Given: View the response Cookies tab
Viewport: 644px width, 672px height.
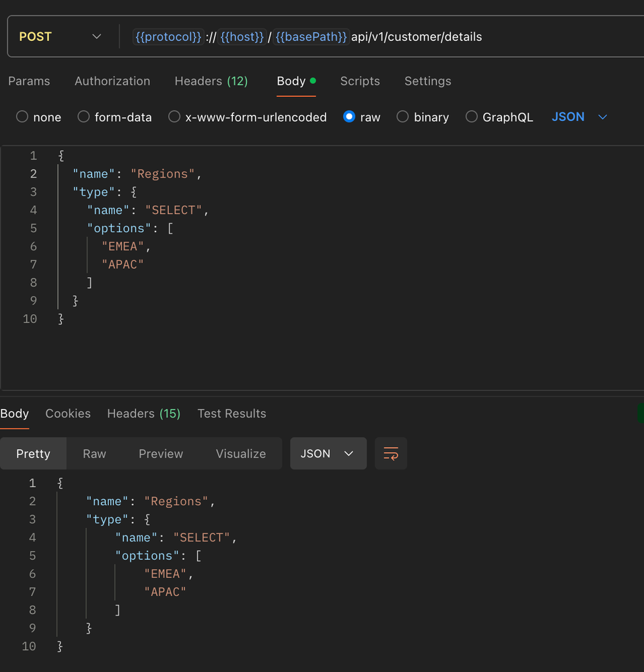Looking at the screenshot, I should point(68,414).
